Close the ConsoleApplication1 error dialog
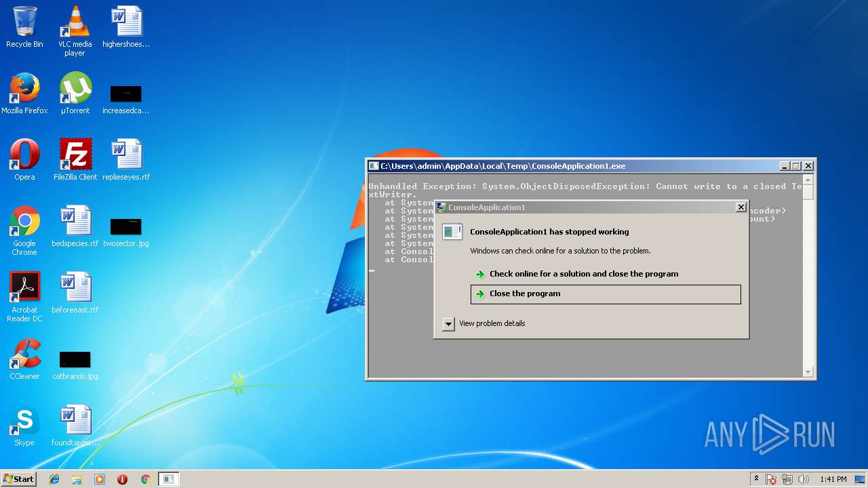Screen dimensions: 868x488 (x=741, y=207)
